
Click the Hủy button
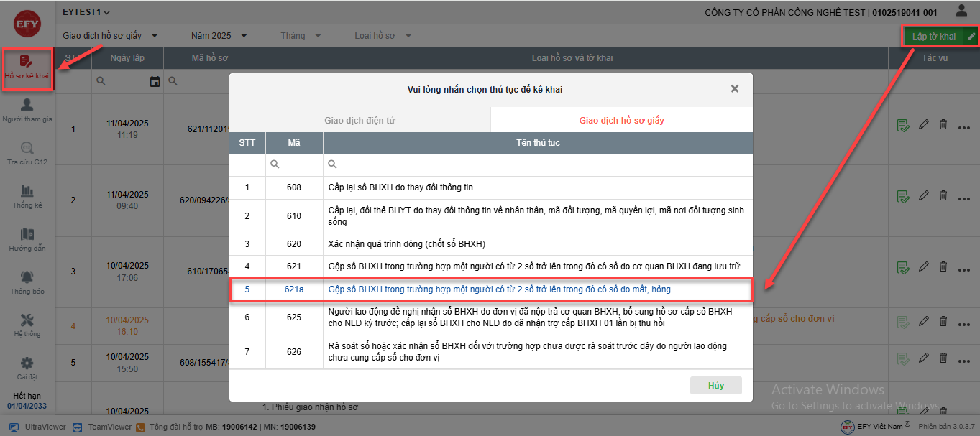click(x=715, y=385)
